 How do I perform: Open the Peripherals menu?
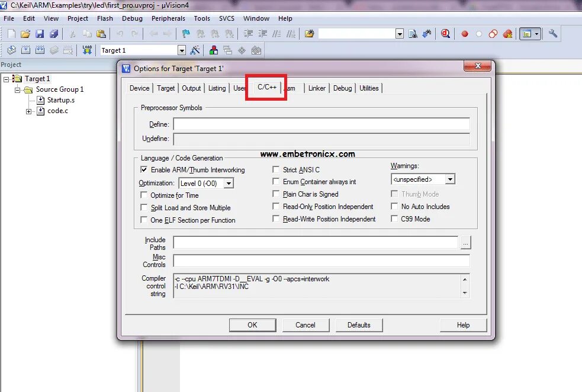pos(168,18)
